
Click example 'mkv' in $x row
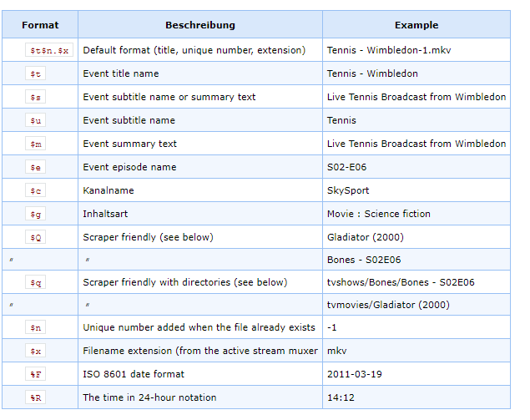click(x=336, y=351)
